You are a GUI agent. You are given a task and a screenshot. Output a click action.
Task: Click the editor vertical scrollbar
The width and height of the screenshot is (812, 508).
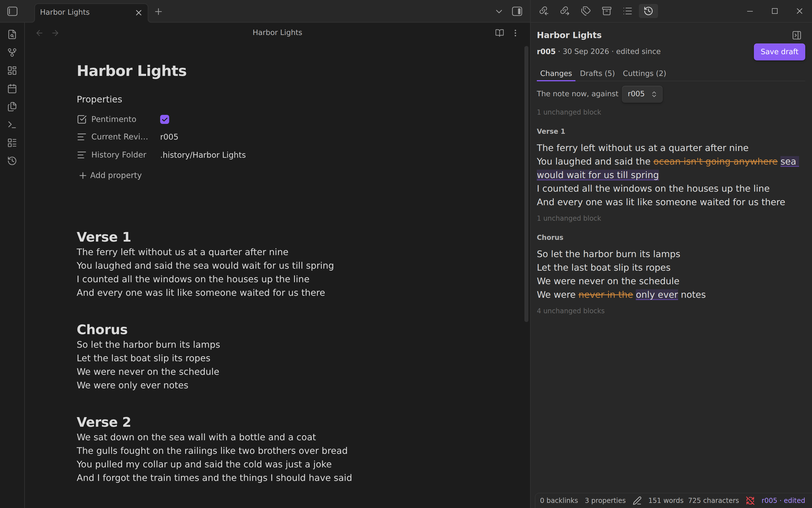[526, 184]
